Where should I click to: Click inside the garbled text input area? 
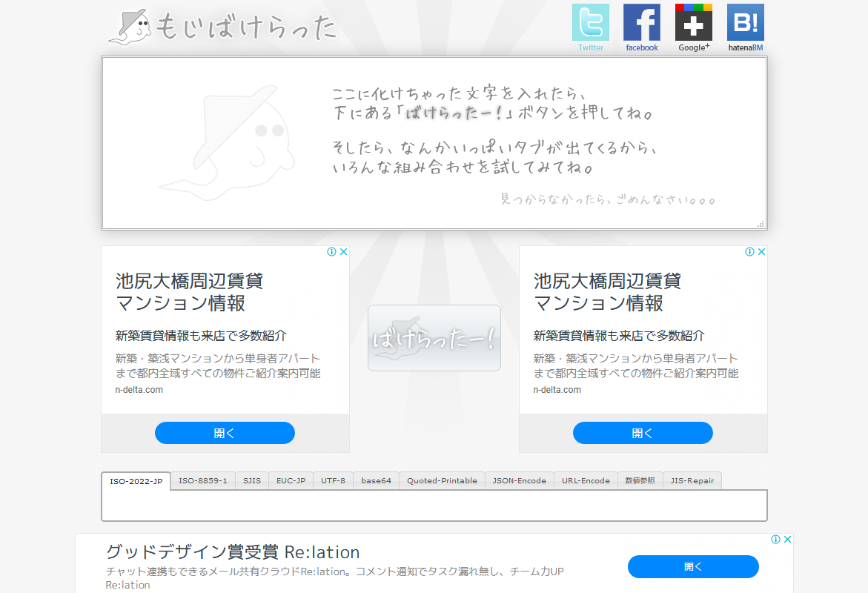click(x=434, y=142)
